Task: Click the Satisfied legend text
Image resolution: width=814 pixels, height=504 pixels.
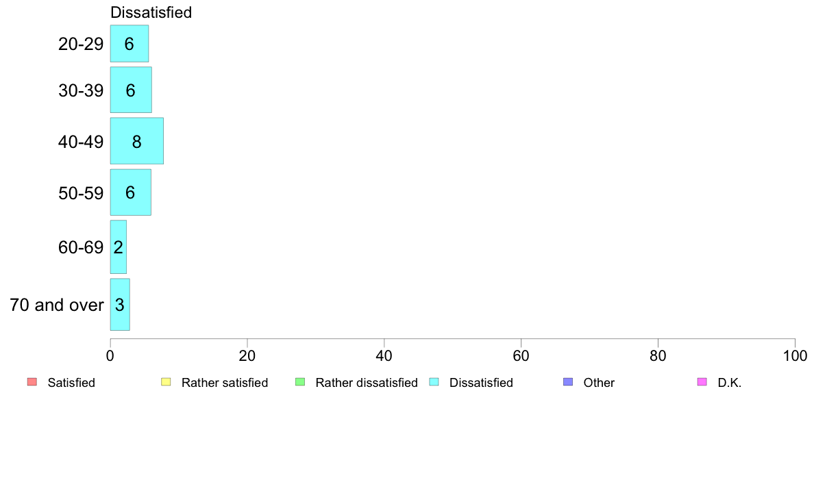Action: click(71, 383)
